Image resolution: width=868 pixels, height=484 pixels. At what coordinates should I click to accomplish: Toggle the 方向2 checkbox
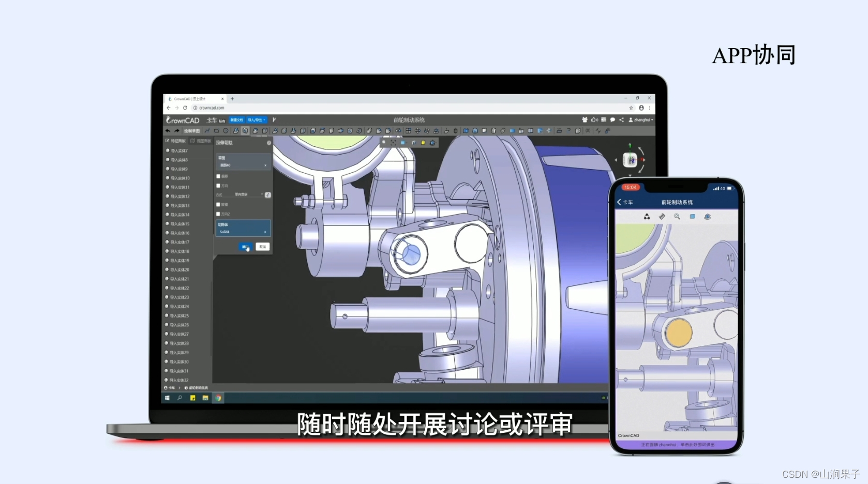tap(218, 214)
